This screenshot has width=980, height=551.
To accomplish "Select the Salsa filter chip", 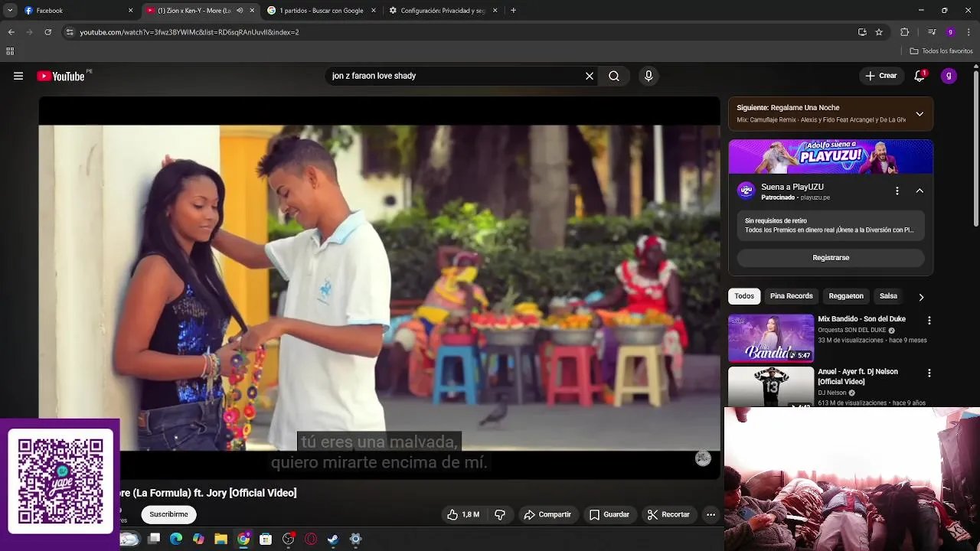I will [x=888, y=296].
